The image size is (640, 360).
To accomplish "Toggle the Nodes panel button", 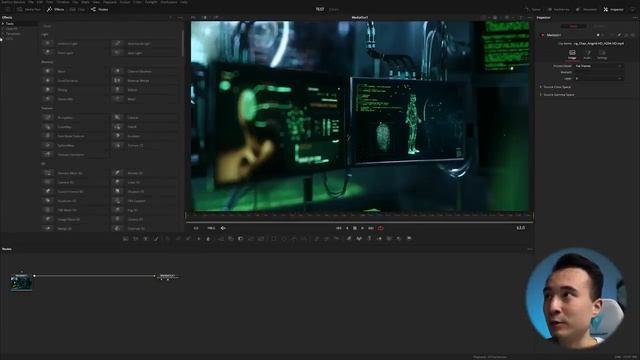I will [100, 9].
